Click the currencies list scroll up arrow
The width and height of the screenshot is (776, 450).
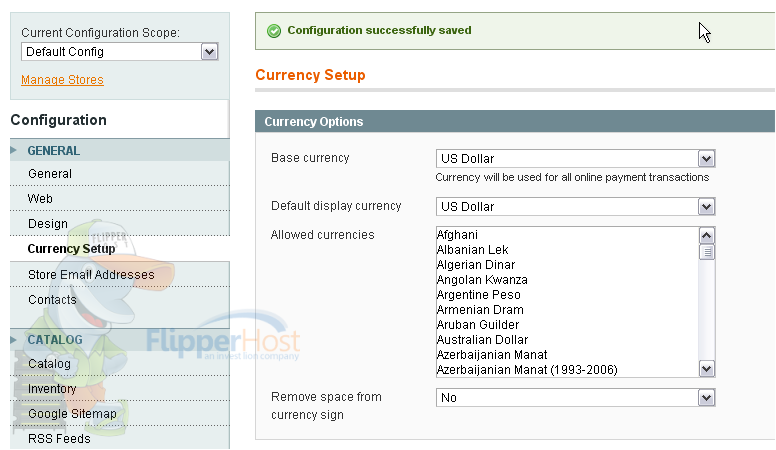coord(707,236)
